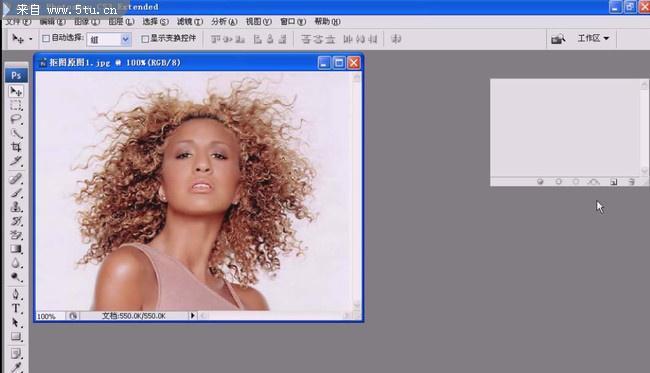
Task: Click the portrait image on the canvas
Action: tap(194, 191)
